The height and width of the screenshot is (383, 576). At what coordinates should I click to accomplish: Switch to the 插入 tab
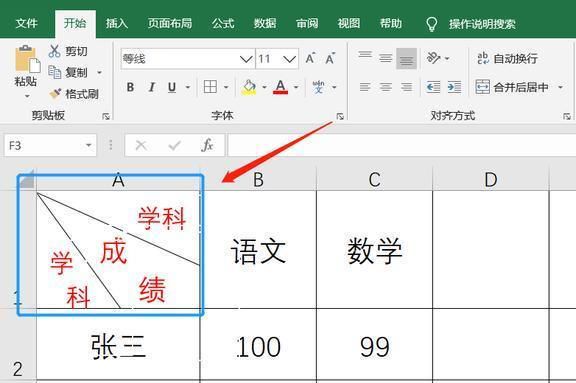(x=117, y=24)
